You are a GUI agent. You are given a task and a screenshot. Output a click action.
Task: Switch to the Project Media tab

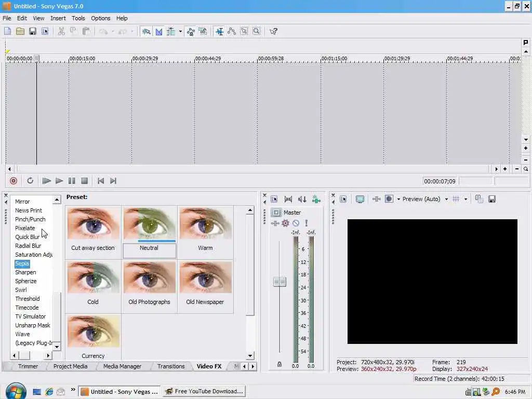pos(70,366)
